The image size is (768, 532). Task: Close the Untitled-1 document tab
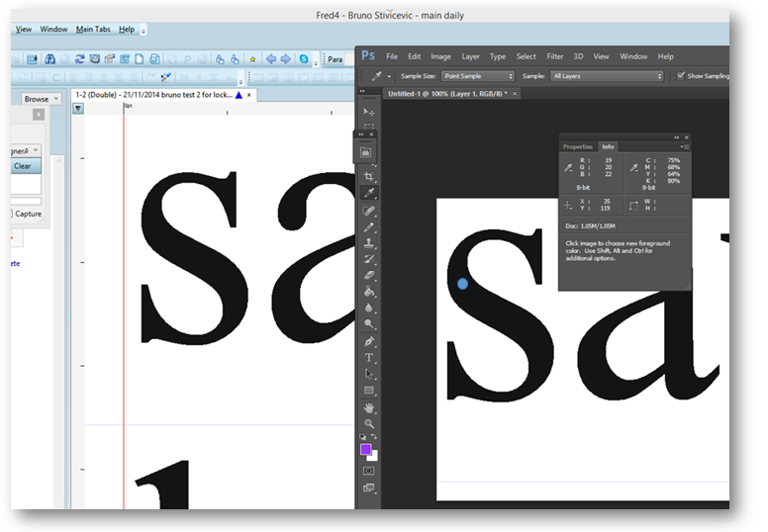[515, 94]
